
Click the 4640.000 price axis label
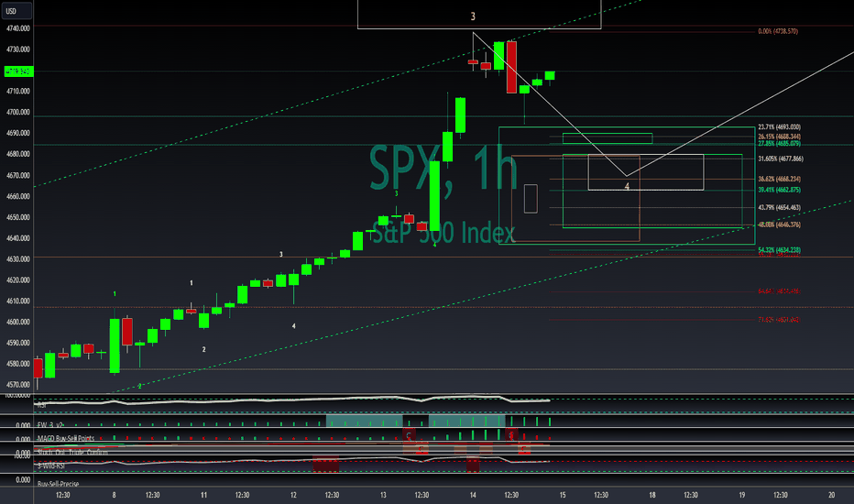tap(18, 238)
